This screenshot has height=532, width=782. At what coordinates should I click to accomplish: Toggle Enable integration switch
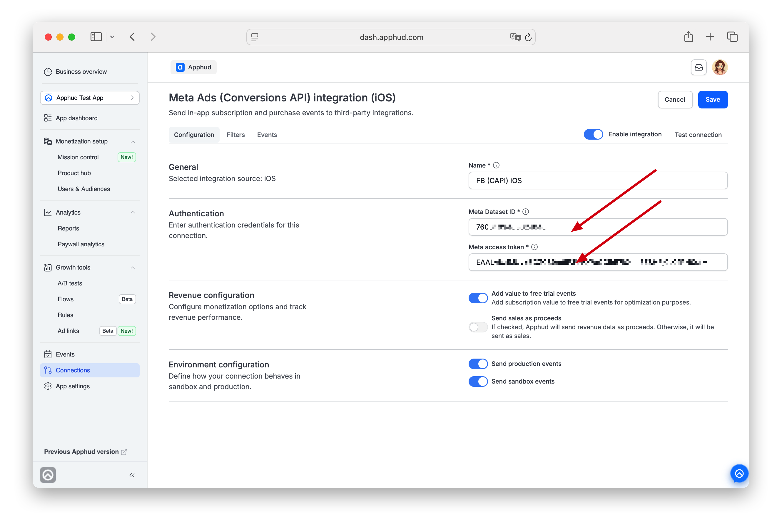pyautogui.click(x=593, y=134)
